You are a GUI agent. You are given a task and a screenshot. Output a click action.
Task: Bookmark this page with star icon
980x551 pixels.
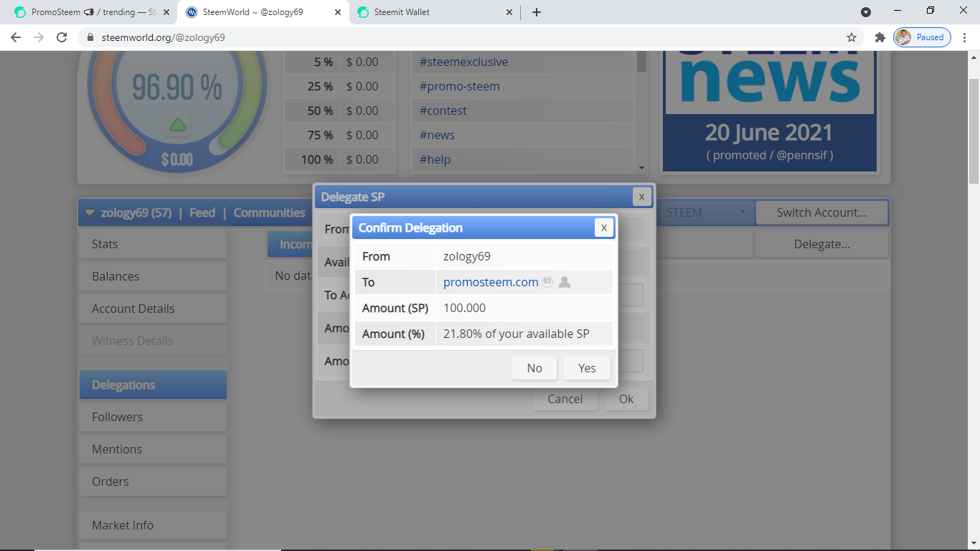pos(852,37)
